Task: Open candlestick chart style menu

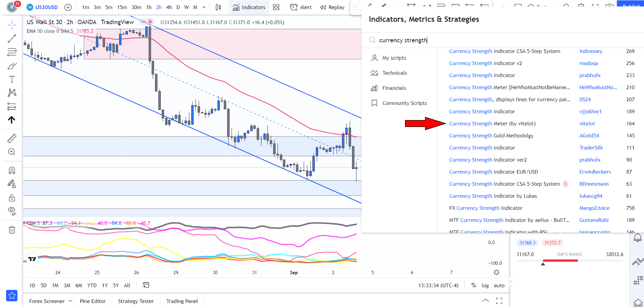Action: point(218,7)
